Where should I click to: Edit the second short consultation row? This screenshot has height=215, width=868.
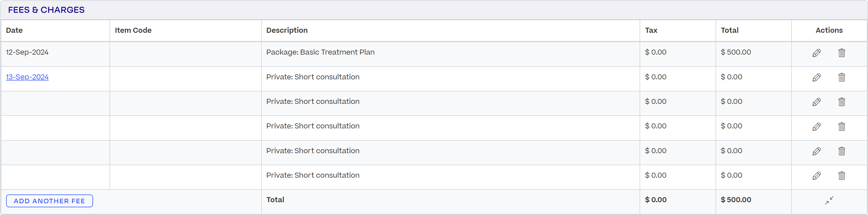pos(817,102)
